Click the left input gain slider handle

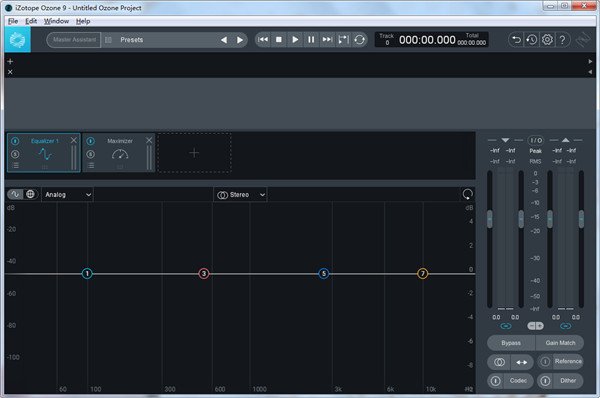click(x=490, y=219)
